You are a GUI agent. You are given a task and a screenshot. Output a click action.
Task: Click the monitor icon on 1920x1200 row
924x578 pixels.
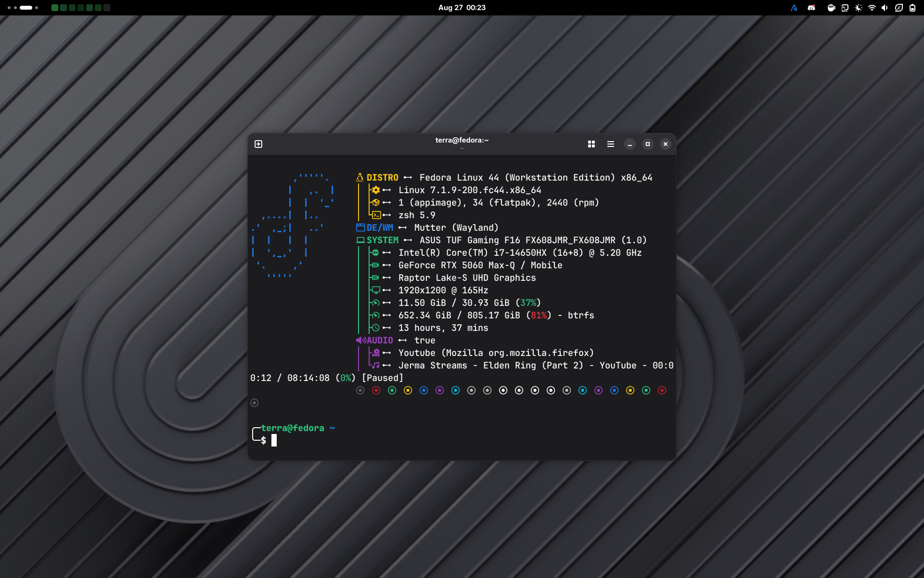[x=376, y=290]
